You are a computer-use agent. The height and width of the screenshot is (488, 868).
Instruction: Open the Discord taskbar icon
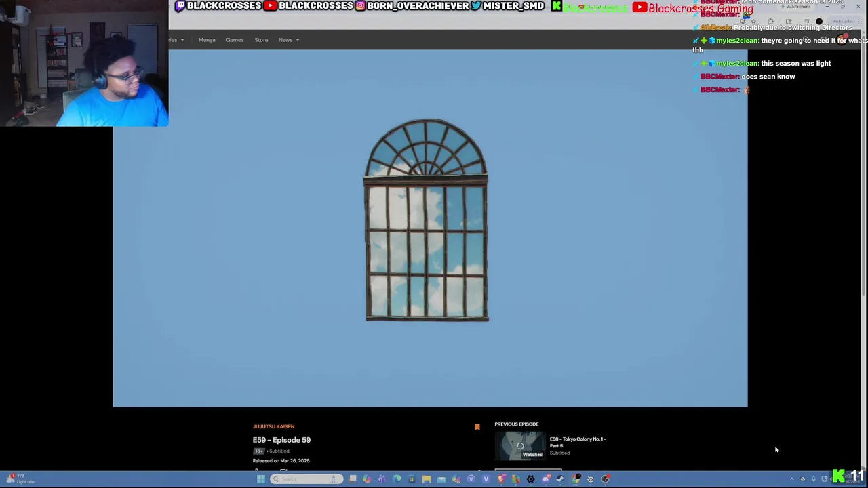[x=546, y=479]
